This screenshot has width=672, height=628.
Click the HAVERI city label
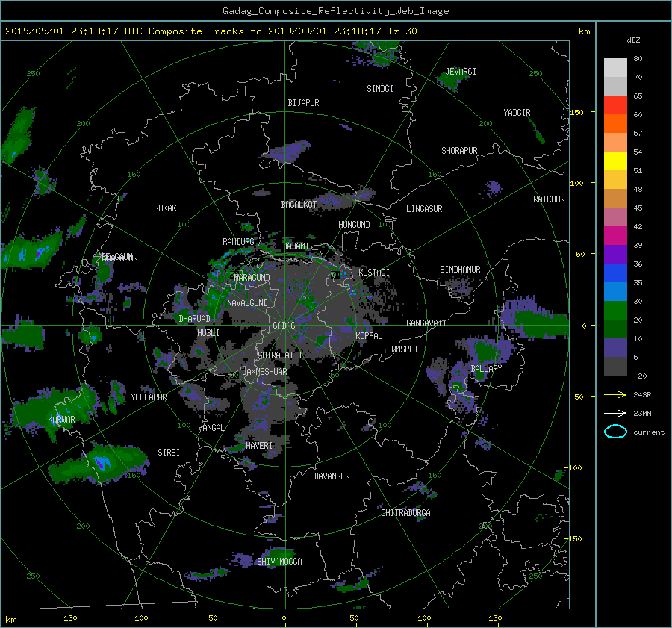(259, 446)
